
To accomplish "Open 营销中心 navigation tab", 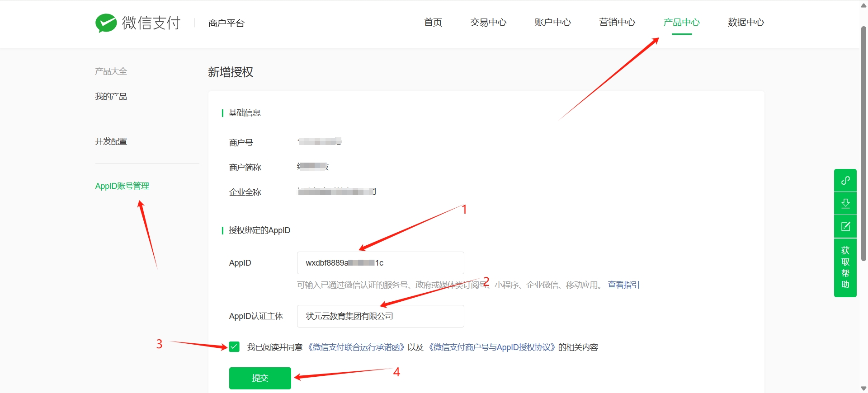I will 617,22.
